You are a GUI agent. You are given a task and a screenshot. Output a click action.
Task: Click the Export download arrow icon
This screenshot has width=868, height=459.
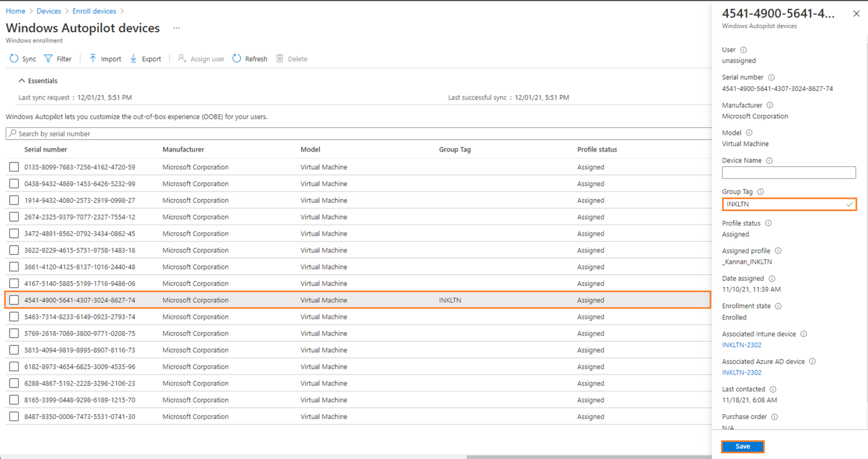click(x=134, y=59)
